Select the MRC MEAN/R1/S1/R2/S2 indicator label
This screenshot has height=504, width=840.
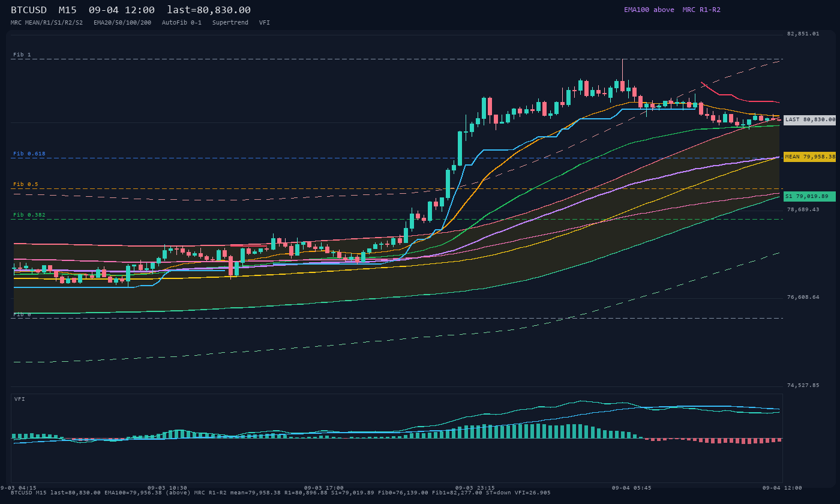click(47, 23)
